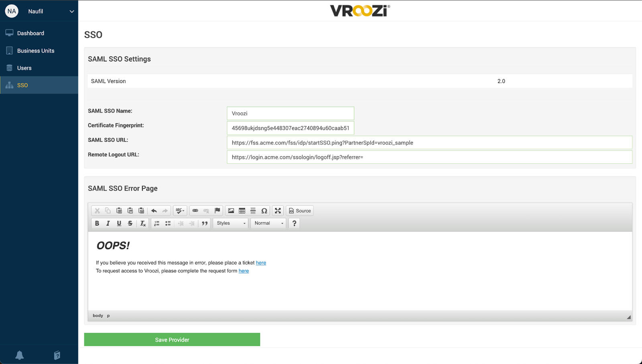
Task: Toggle block quote formatting
Action: 205,224
